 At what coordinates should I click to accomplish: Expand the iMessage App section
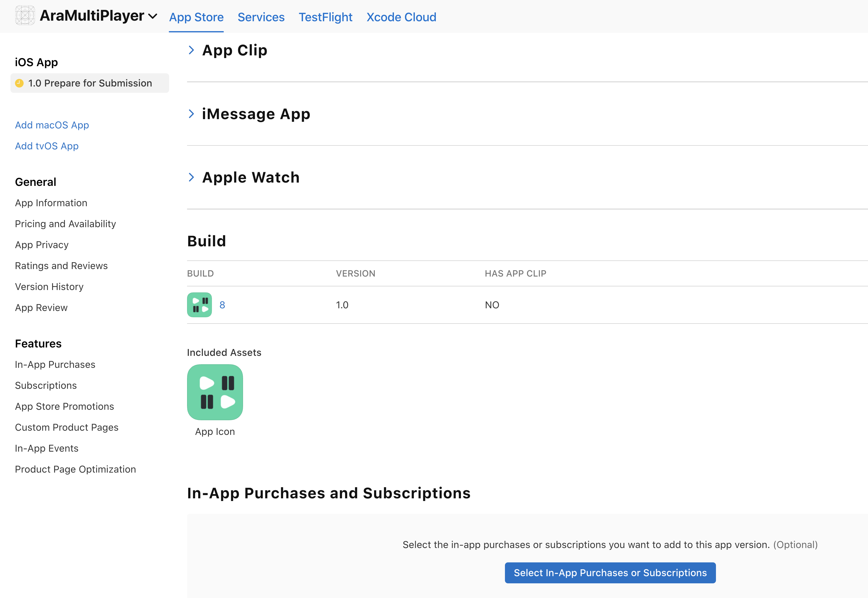[192, 114]
